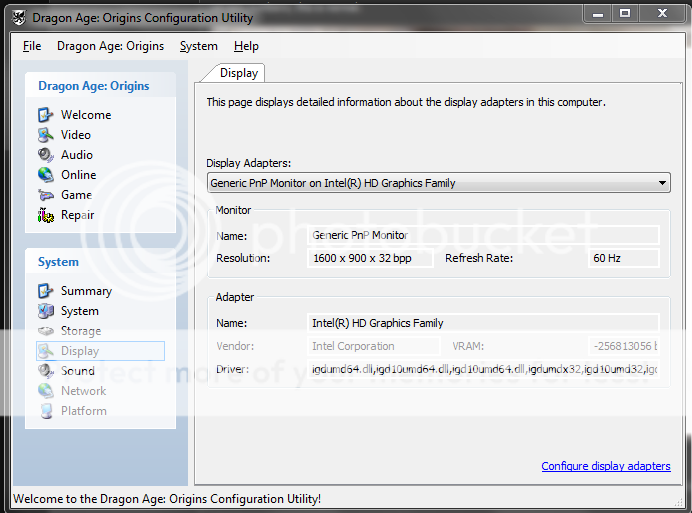This screenshot has height=513, width=692.
Task: Open the Repair tool icon
Action: 46,215
